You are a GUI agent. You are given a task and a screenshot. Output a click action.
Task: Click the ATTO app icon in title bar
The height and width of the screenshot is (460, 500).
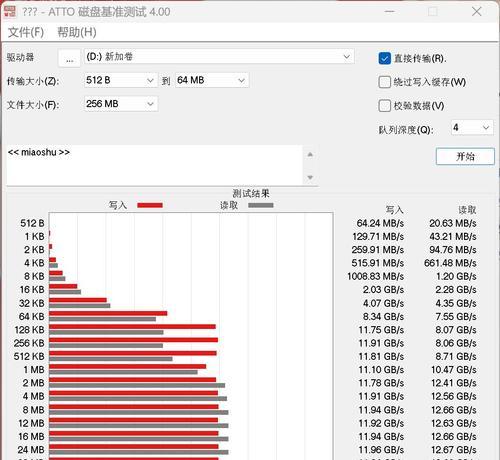coord(10,11)
